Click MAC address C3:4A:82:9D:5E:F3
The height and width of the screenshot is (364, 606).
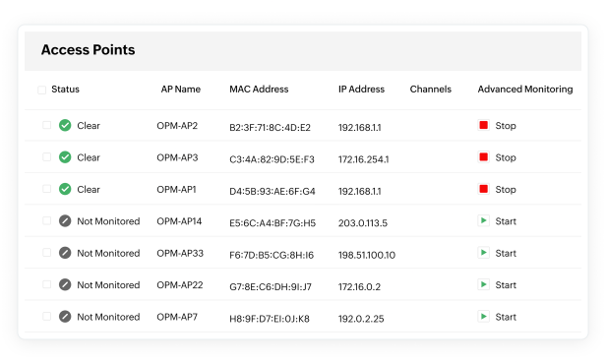273,159
